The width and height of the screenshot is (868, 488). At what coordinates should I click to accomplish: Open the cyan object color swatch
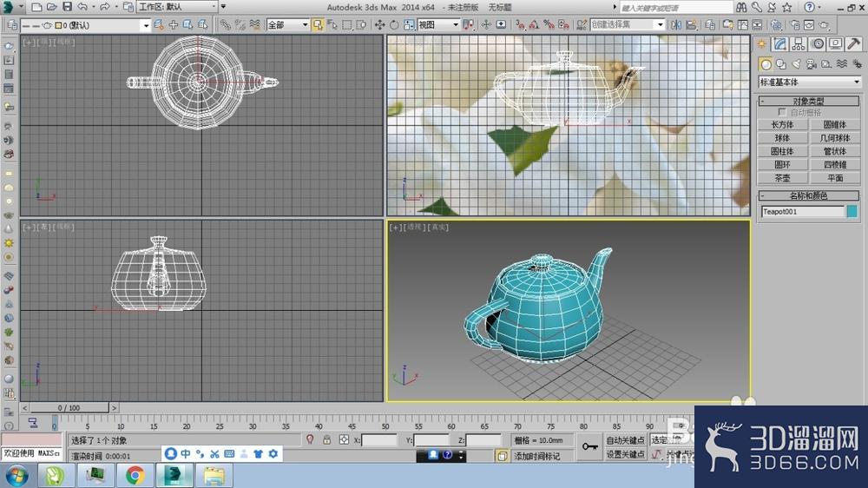pos(852,212)
